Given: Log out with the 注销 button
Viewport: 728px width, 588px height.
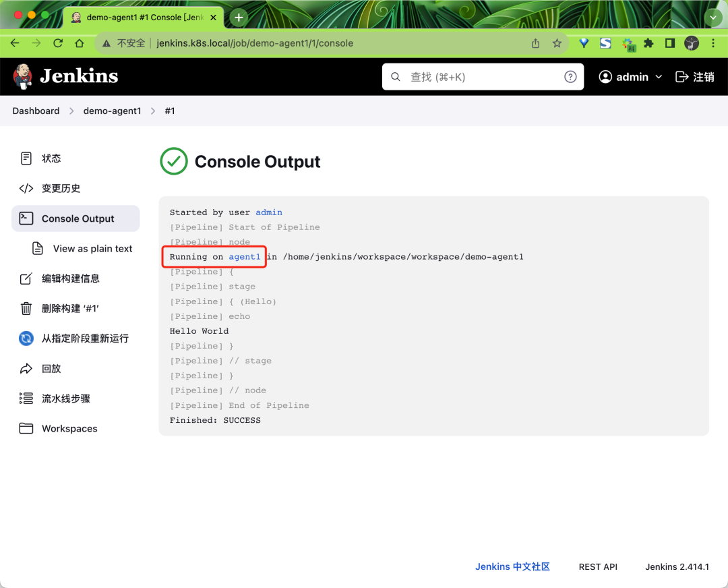Looking at the screenshot, I should pos(694,77).
